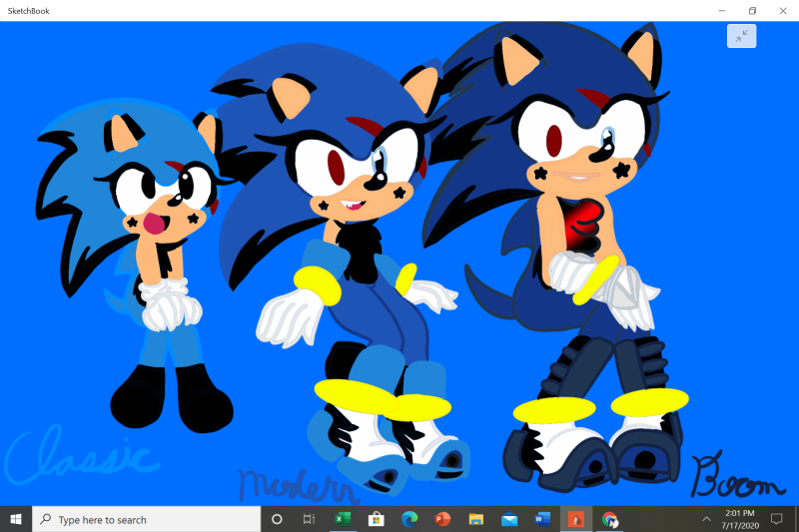Open Cortana from the taskbar circle icon
The height and width of the screenshot is (532, 799).
[x=277, y=519]
